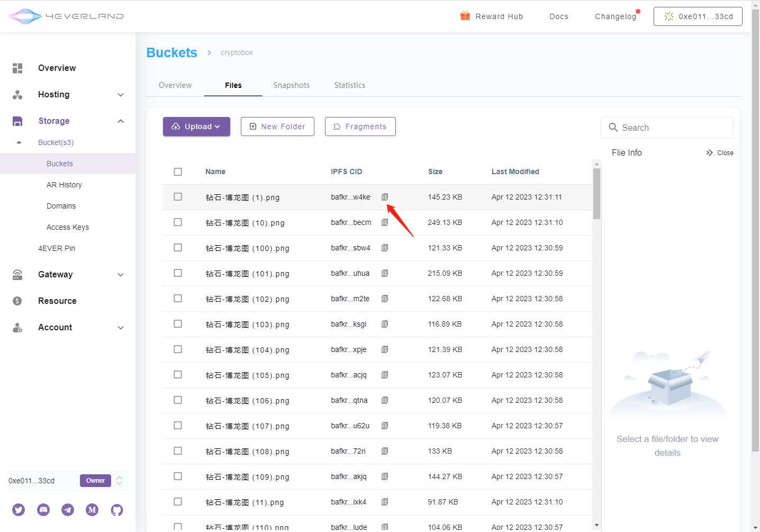This screenshot has width=760, height=532.
Task: Open wallet 0xe011...33cd menu
Action: 698,16
